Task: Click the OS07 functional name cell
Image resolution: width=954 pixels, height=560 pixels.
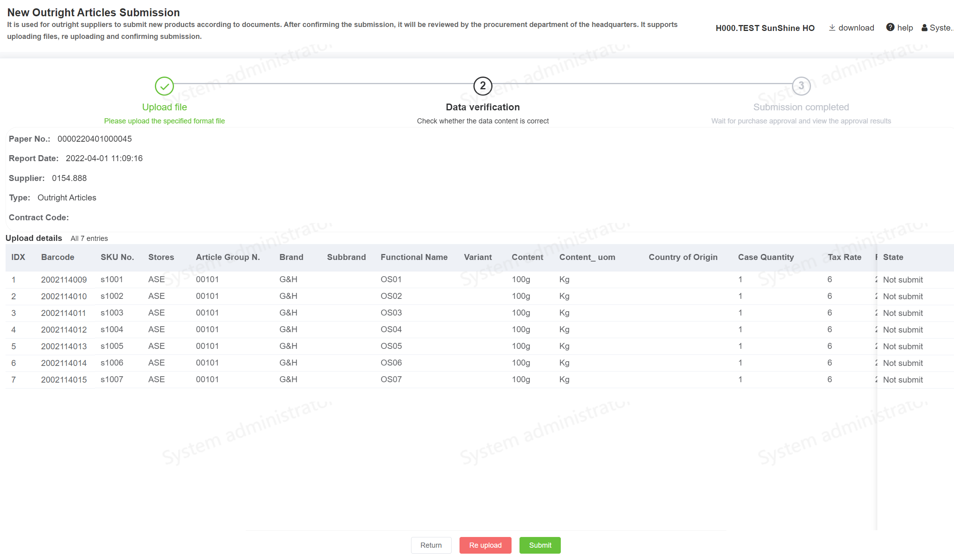Action: click(x=391, y=379)
